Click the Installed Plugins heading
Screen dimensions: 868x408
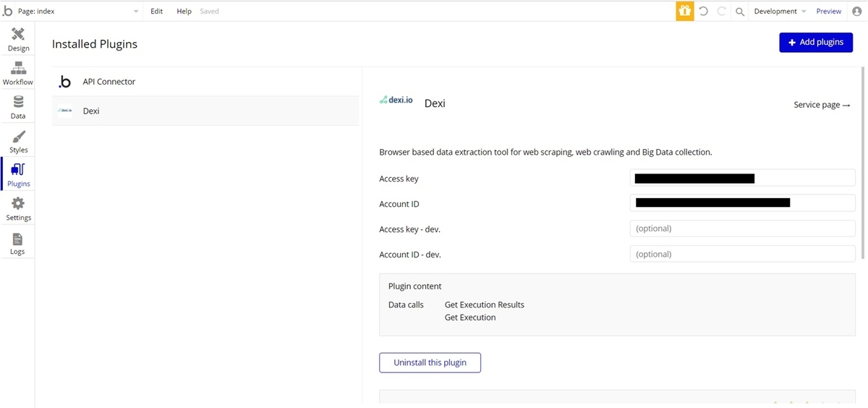click(x=95, y=44)
